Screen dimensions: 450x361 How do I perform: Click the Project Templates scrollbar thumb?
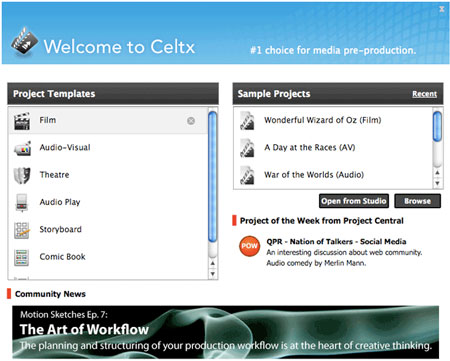[212, 177]
